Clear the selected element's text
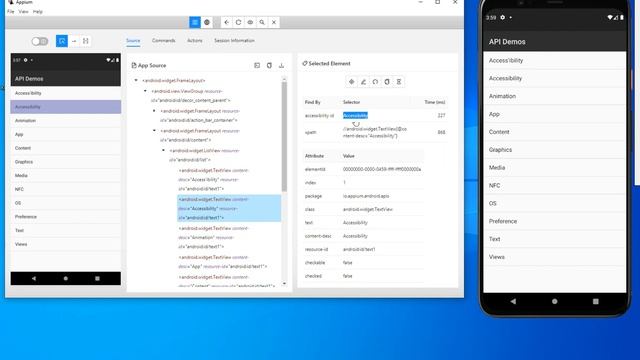The height and width of the screenshot is (360, 640). pos(375,82)
